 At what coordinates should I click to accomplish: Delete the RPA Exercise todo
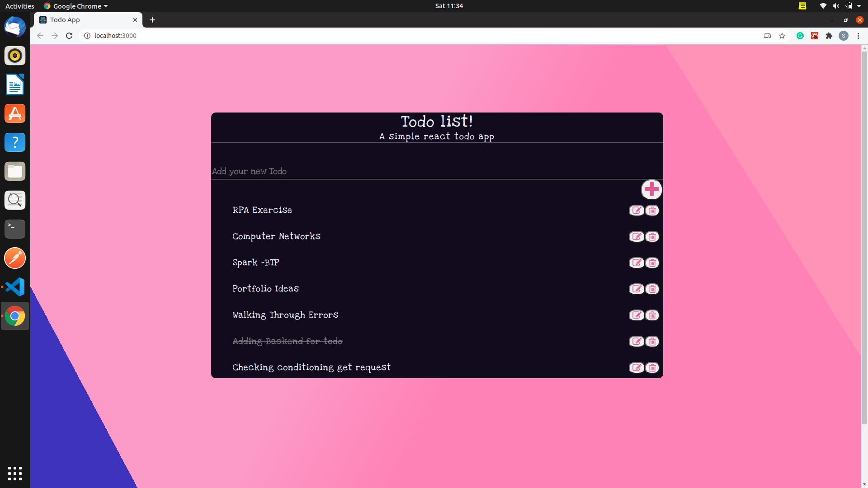coord(652,211)
